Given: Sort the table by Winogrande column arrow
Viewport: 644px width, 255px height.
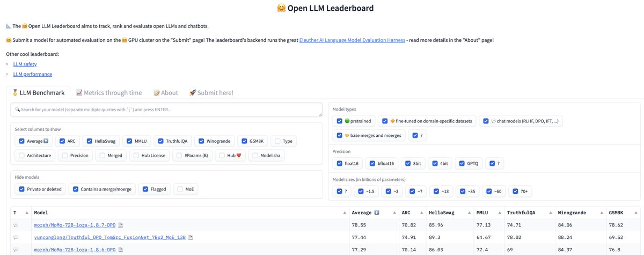Looking at the screenshot, I should point(602,213).
